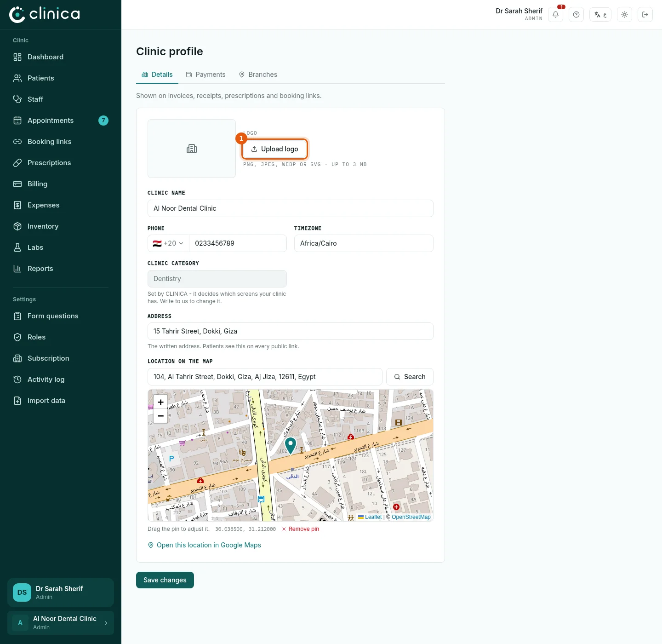
Task: Focus the Clinic name field
Action: 291,208
